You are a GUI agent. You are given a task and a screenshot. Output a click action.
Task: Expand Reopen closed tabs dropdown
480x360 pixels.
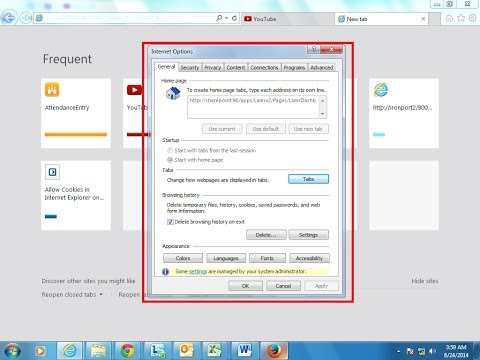(72, 295)
